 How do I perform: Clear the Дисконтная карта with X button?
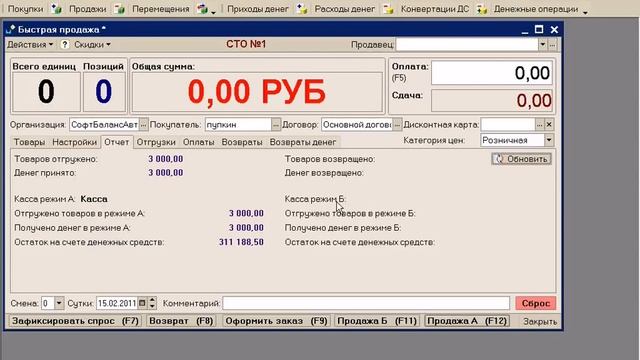coord(549,124)
